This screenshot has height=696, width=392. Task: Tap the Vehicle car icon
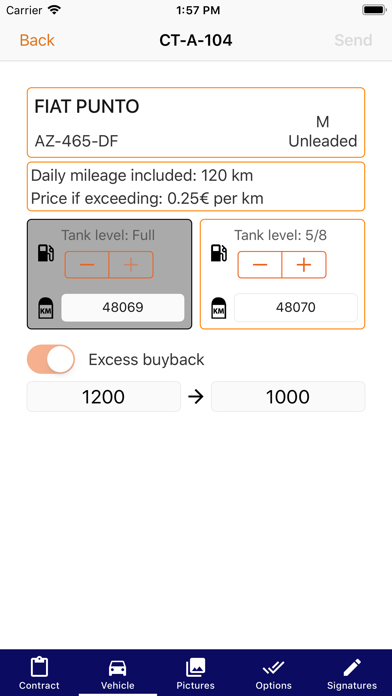[x=118, y=667]
